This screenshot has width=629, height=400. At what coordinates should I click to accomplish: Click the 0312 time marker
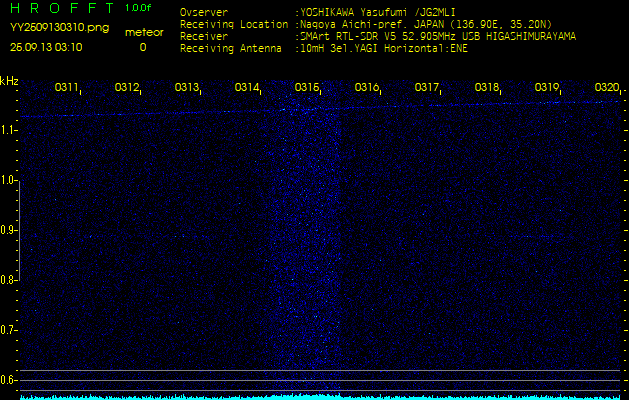[x=126, y=87]
